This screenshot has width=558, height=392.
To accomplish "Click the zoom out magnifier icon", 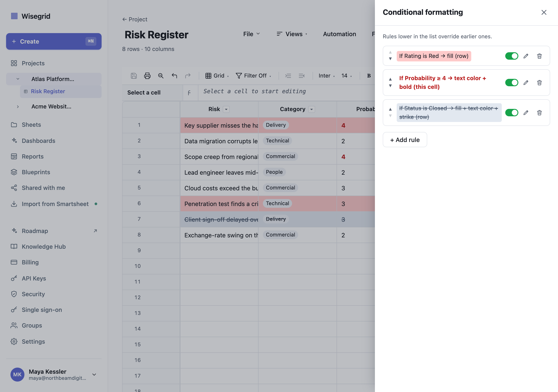I will tap(161, 76).
